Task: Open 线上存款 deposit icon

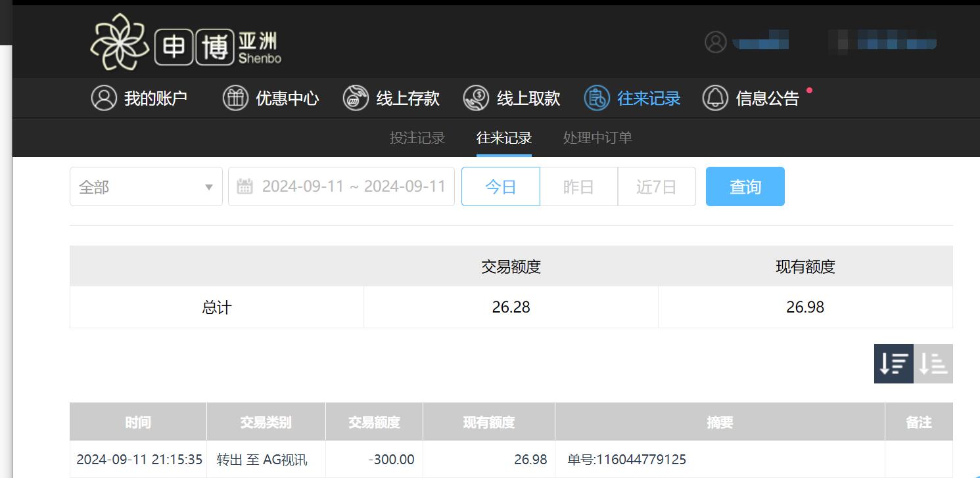Action: coord(355,98)
